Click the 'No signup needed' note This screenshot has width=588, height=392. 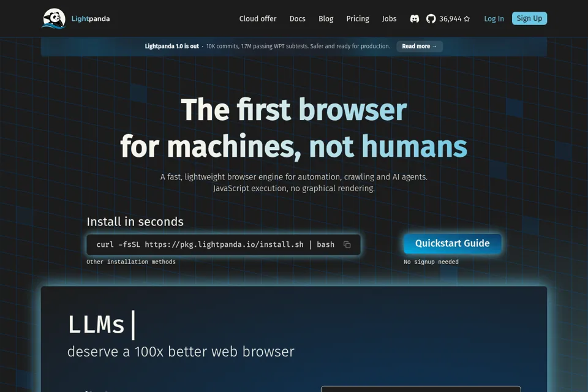pos(431,262)
